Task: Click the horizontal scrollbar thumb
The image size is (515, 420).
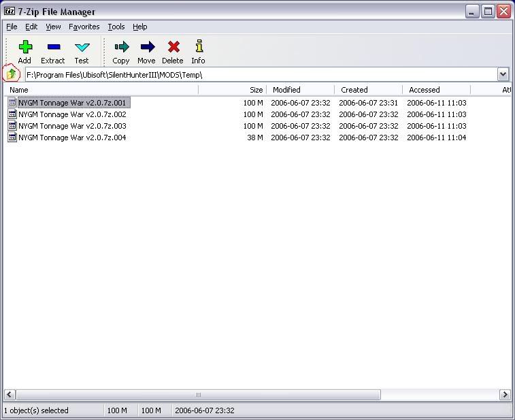Action: coord(198,394)
